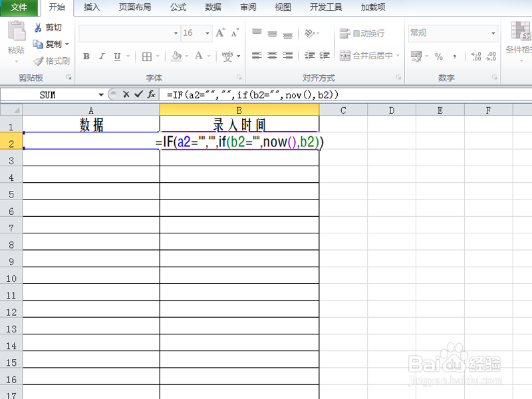Screen dimensions: 532x399
Task: Increase font size with large A
Action: coord(220,33)
